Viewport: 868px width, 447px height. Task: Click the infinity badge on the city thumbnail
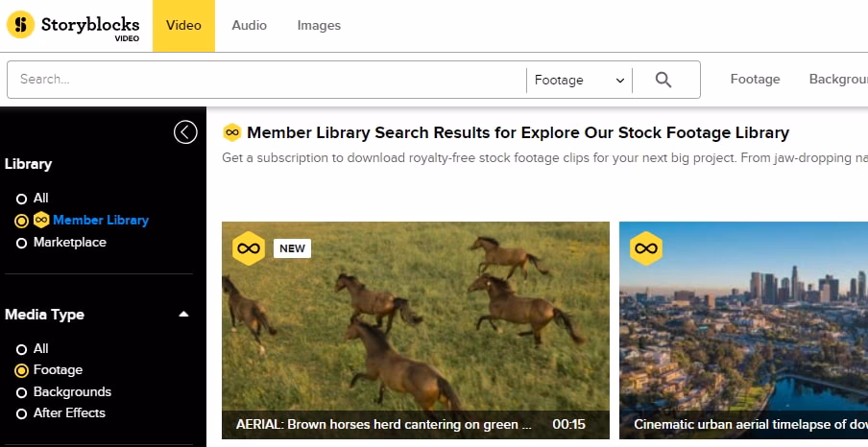[646, 248]
